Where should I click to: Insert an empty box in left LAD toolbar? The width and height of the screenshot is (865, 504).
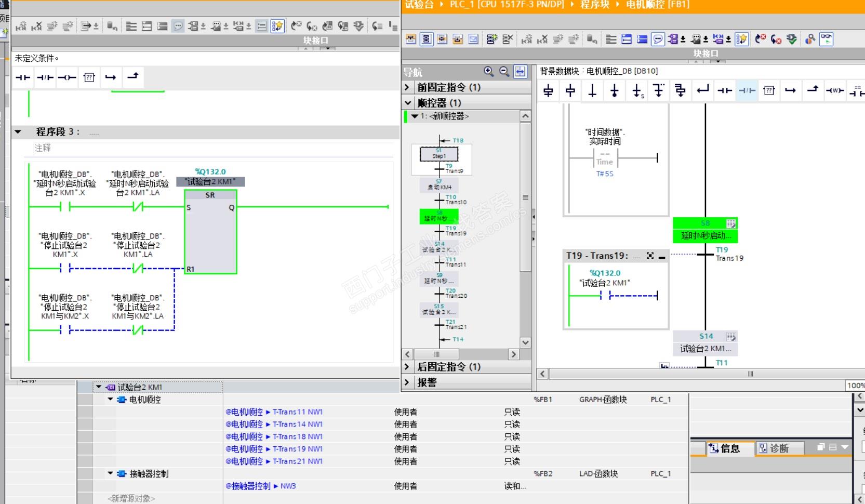[89, 77]
